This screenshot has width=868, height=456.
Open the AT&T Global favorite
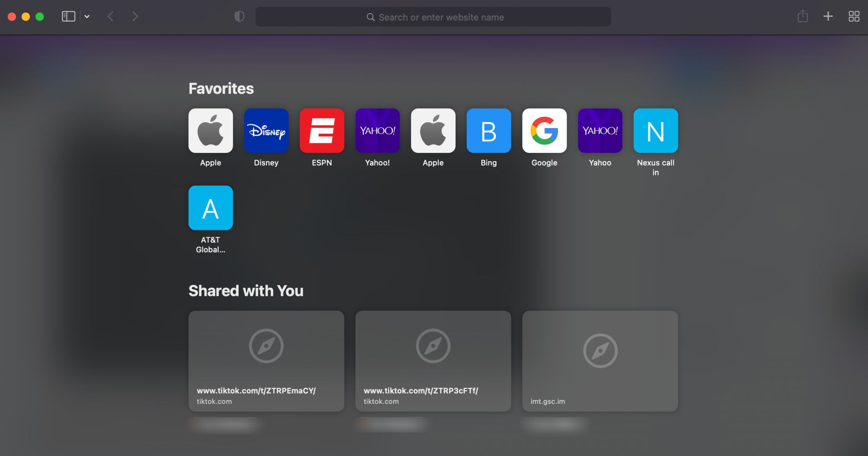210,207
